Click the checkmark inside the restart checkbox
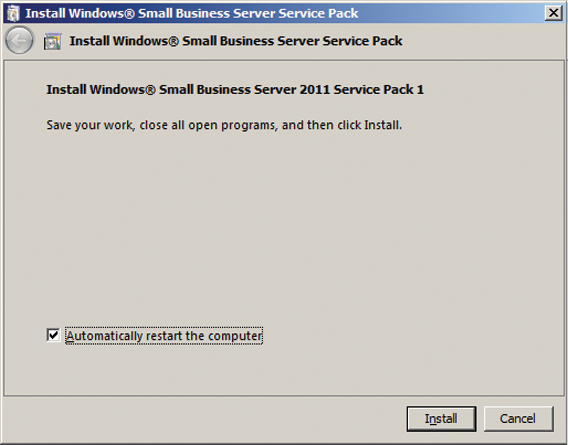The image size is (568, 445). [x=53, y=335]
